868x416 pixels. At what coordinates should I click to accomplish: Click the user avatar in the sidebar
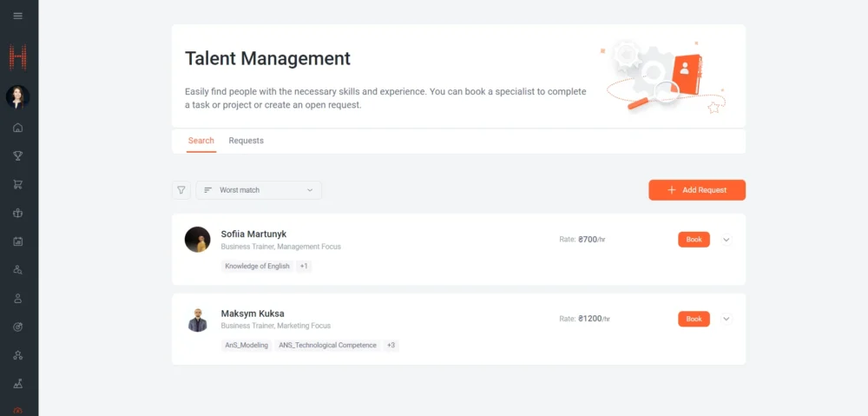click(18, 96)
